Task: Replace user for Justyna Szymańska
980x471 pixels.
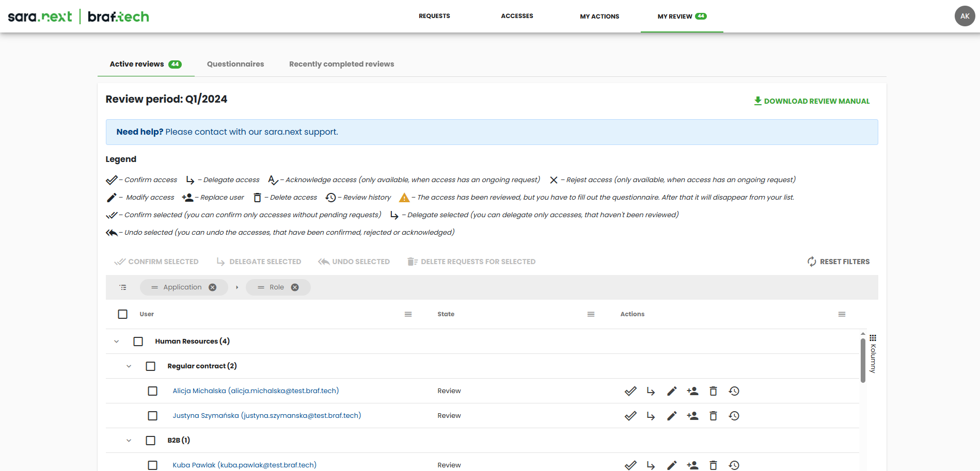Action: pos(692,416)
